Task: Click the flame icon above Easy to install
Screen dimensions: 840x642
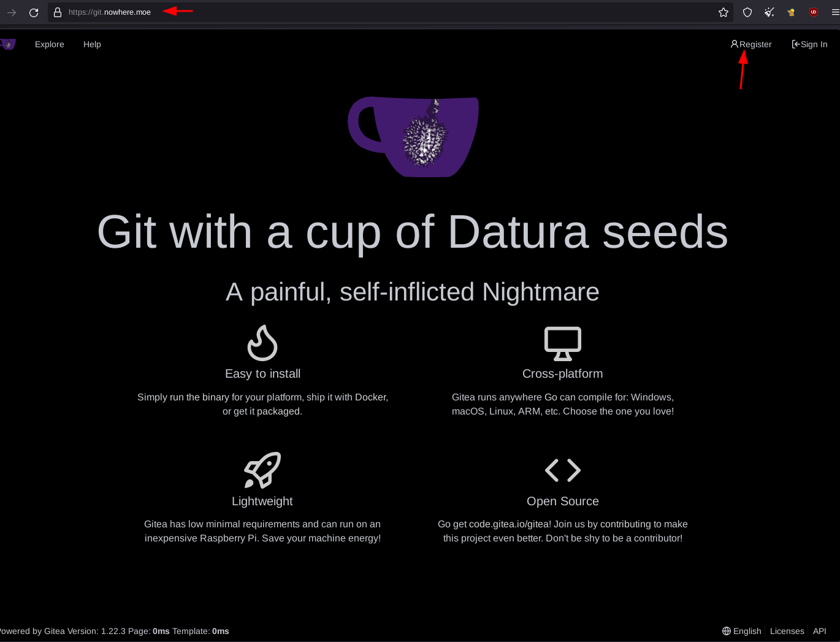Action: point(262,343)
